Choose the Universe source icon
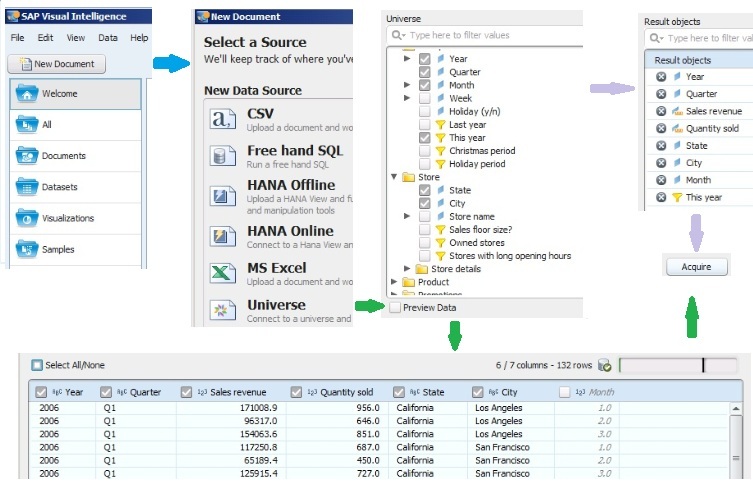Screen dimensions: 753x492 click(x=222, y=310)
